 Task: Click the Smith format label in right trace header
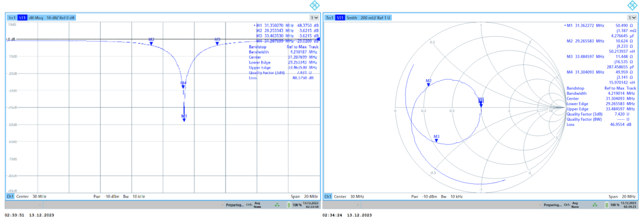tap(352, 18)
